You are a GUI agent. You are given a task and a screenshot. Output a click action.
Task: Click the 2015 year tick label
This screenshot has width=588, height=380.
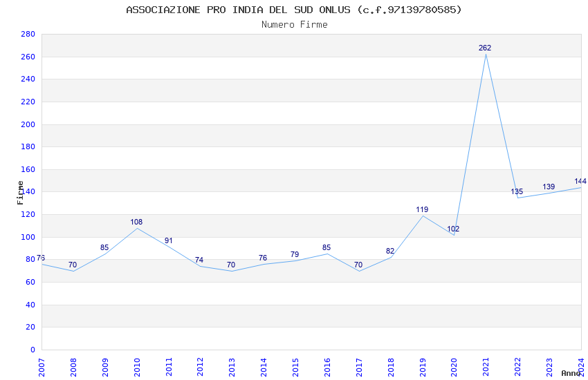point(295,367)
